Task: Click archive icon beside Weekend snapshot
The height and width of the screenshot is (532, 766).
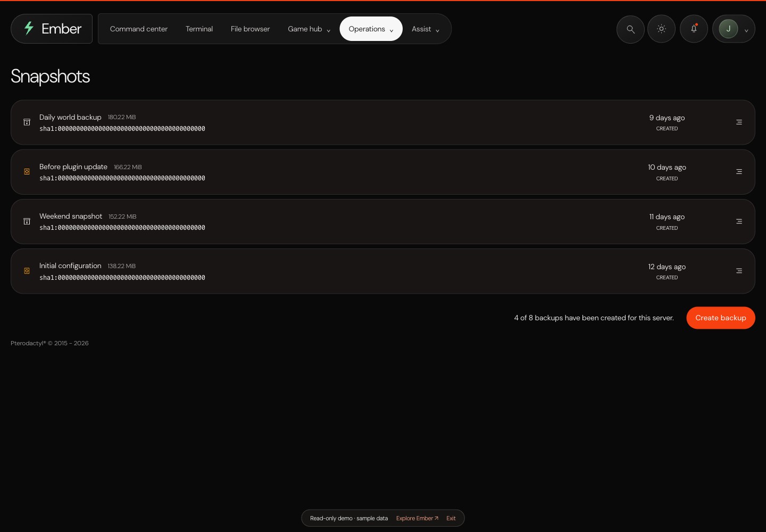Action: click(x=27, y=221)
